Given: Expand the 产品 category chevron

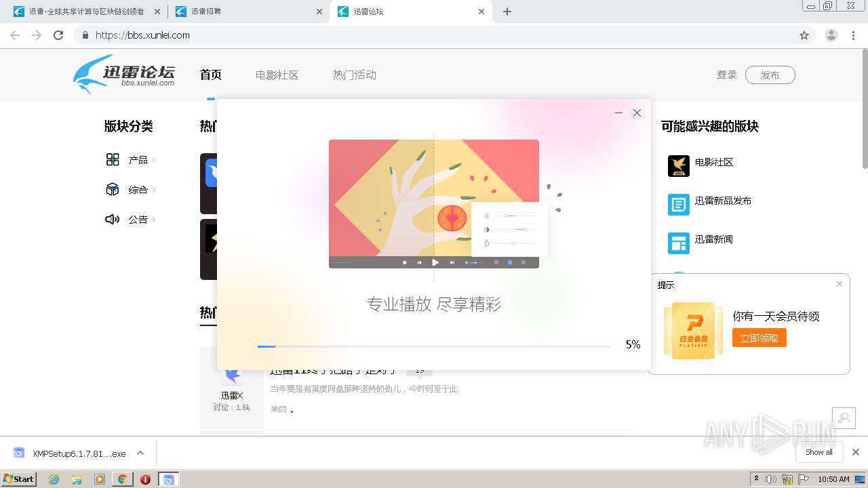Looking at the screenshot, I should (x=154, y=160).
